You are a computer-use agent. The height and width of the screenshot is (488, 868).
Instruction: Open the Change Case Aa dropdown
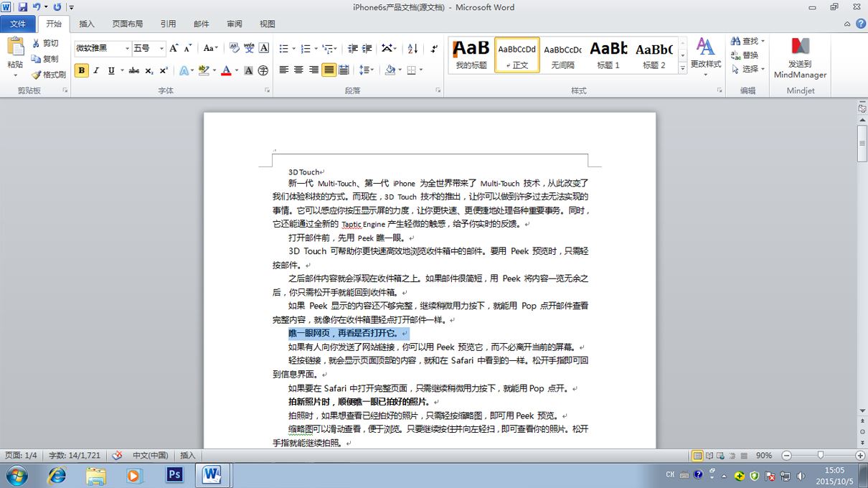point(210,48)
